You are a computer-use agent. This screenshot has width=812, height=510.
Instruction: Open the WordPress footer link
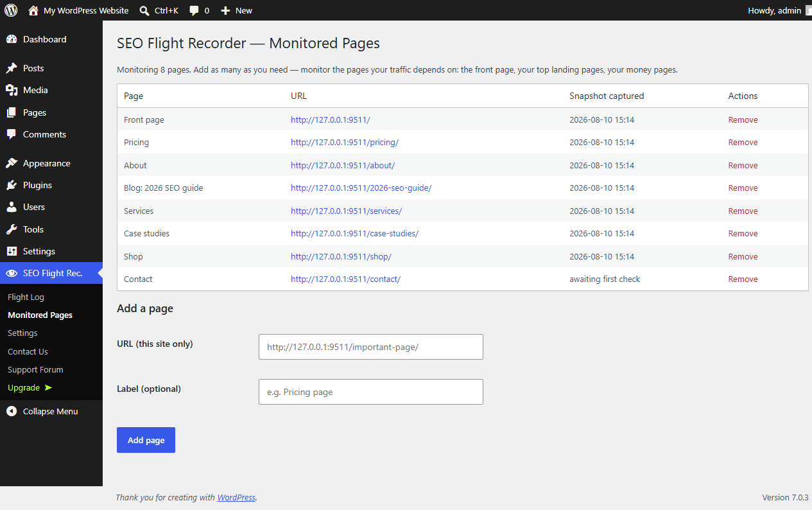tap(236, 497)
